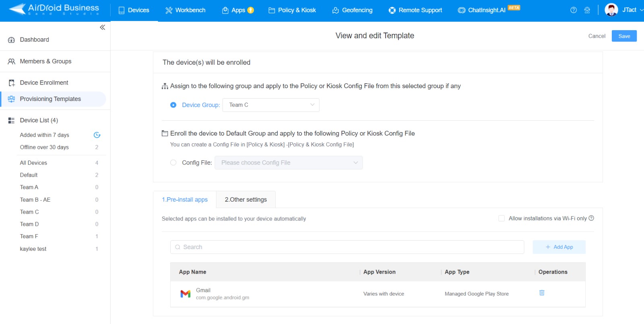This screenshot has width=644, height=324.
Task: Open the support headset icon in header
Action: click(x=587, y=10)
